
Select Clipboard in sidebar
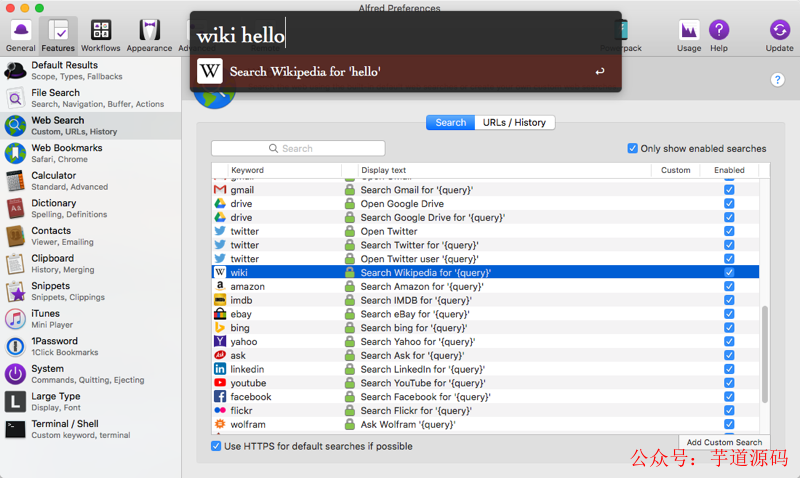click(x=91, y=263)
